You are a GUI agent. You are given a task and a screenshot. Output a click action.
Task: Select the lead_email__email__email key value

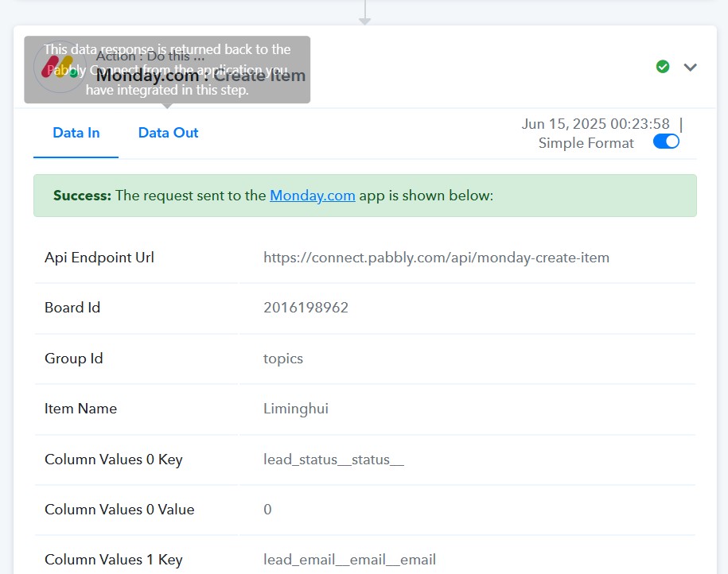(x=349, y=560)
